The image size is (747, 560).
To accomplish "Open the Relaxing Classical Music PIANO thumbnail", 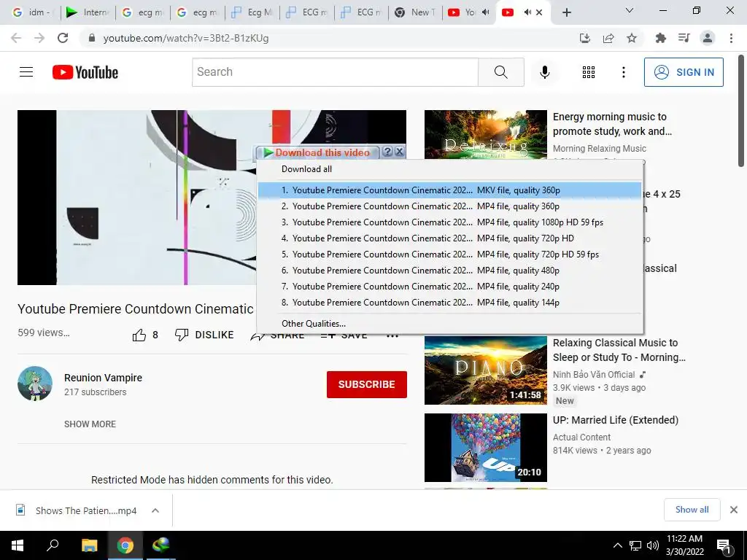I will coord(485,370).
